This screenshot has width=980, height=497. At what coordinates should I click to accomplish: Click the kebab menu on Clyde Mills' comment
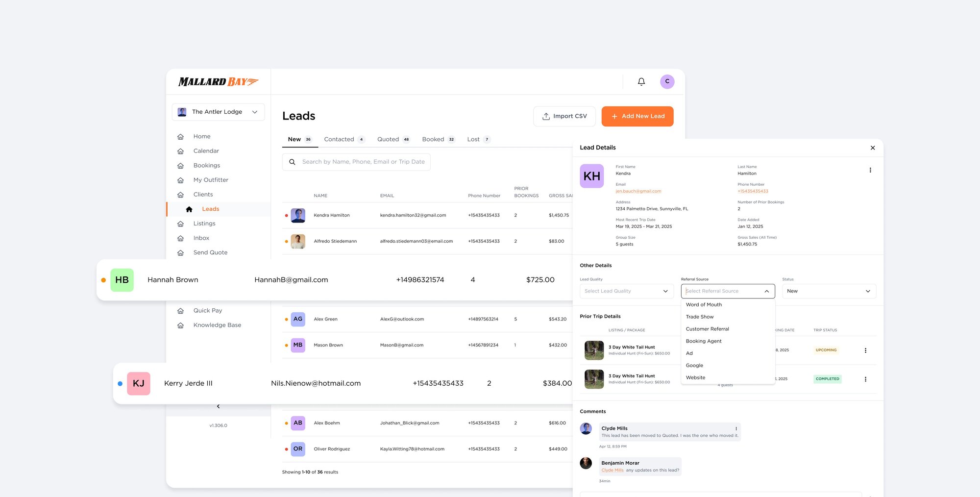pyautogui.click(x=736, y=428)
